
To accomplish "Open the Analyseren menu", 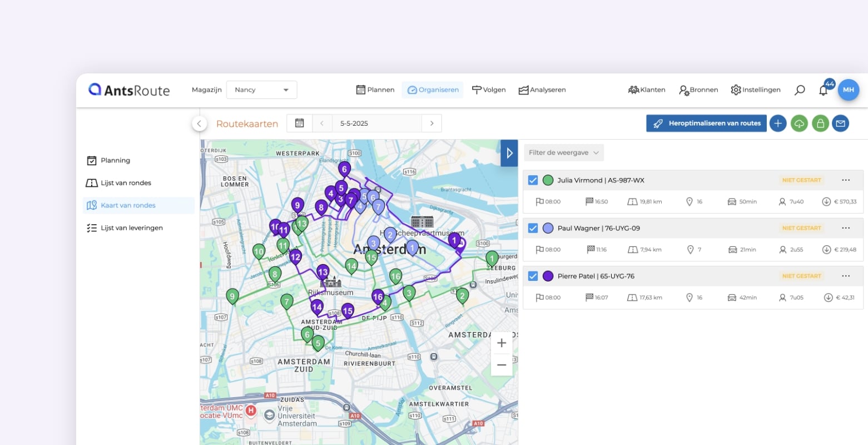I will [542, 90].
